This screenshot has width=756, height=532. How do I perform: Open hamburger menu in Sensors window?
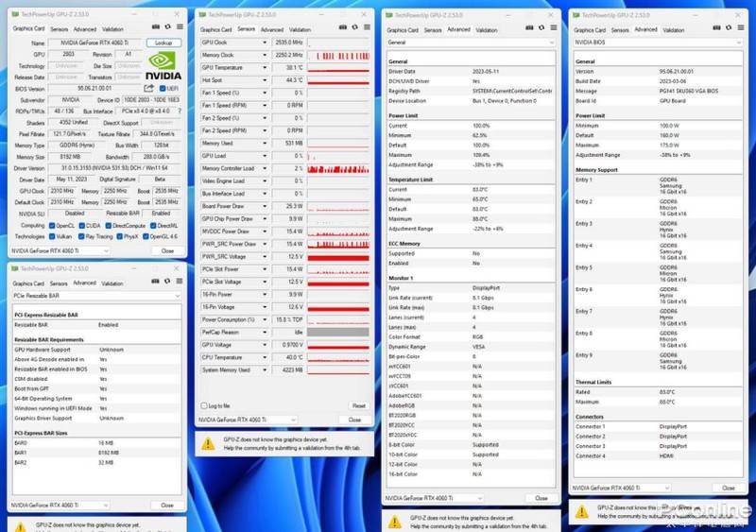367,27
